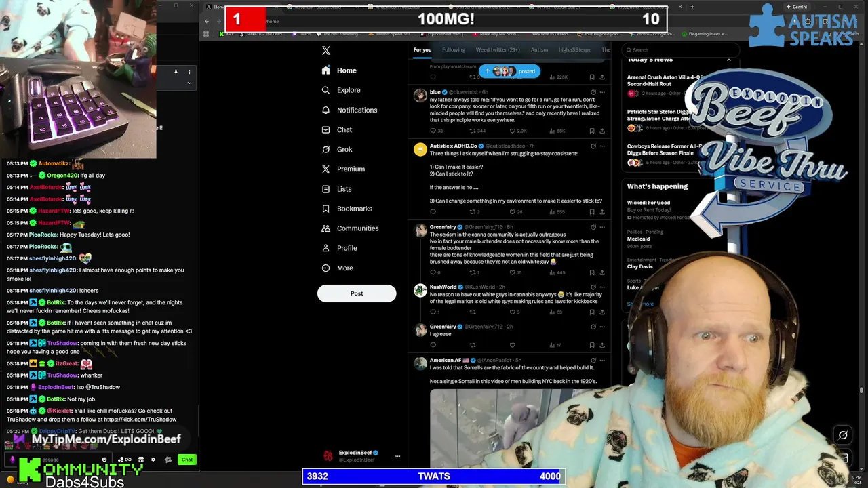
Task: Open the Premium page
Action: (343, 169)
